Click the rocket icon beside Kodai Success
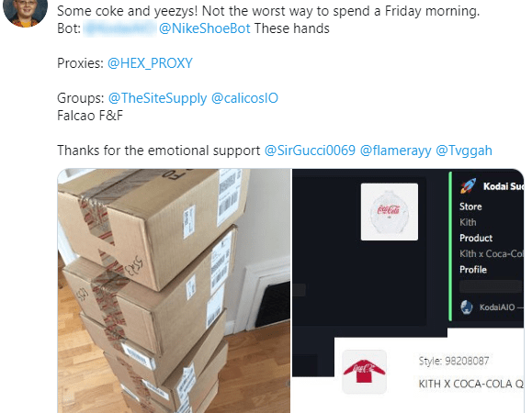532x413 pixels. point(469,186)
